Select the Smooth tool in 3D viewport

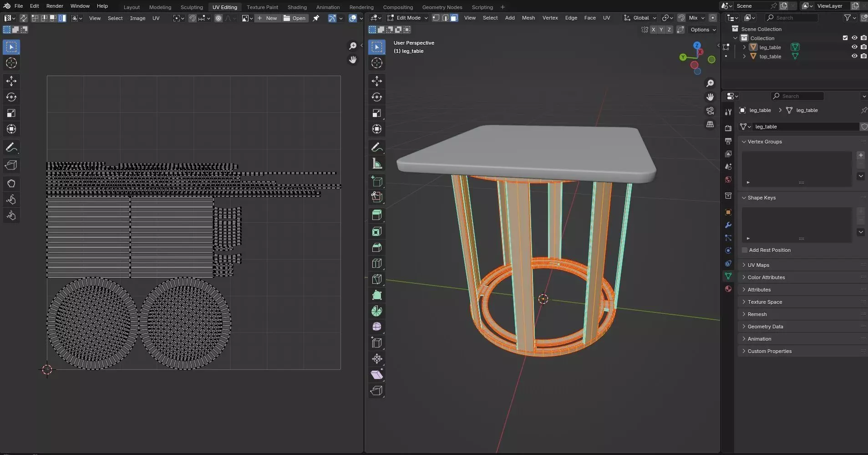[377, 327]
